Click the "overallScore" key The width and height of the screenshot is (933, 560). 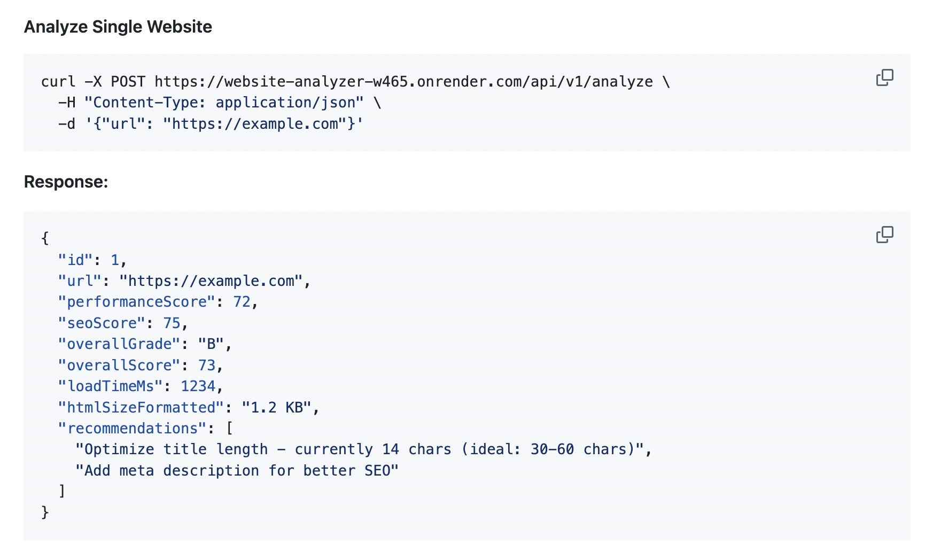click(119, 365)
